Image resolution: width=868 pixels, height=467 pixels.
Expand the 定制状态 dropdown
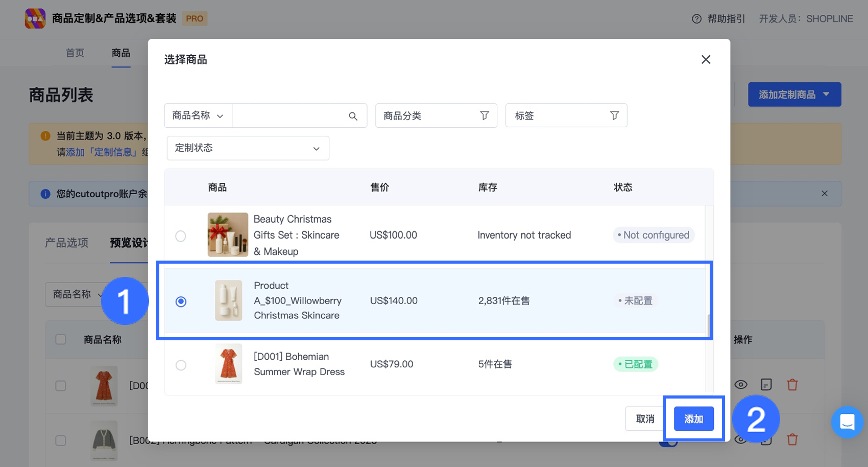248,148
